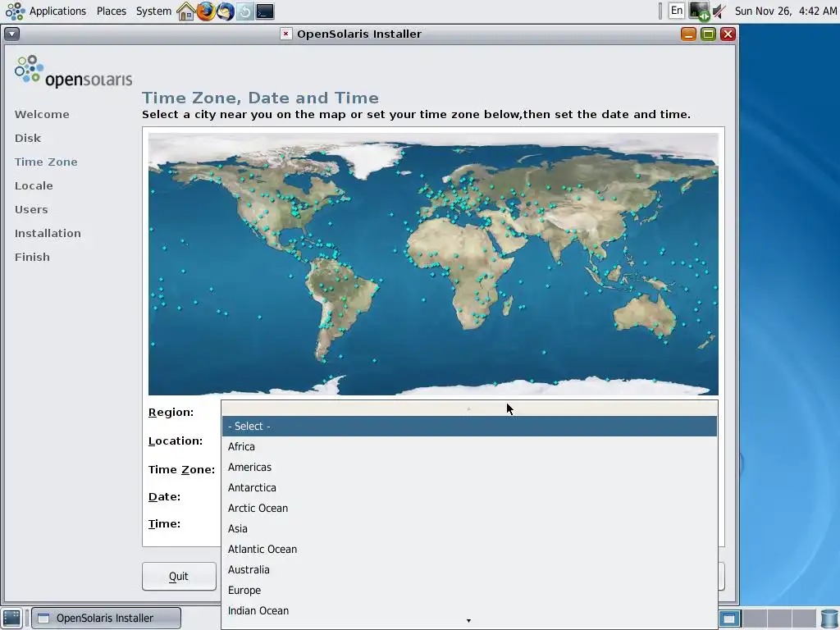Click the Date label
This screenshot has width=840, height=630.
[164, 496]
